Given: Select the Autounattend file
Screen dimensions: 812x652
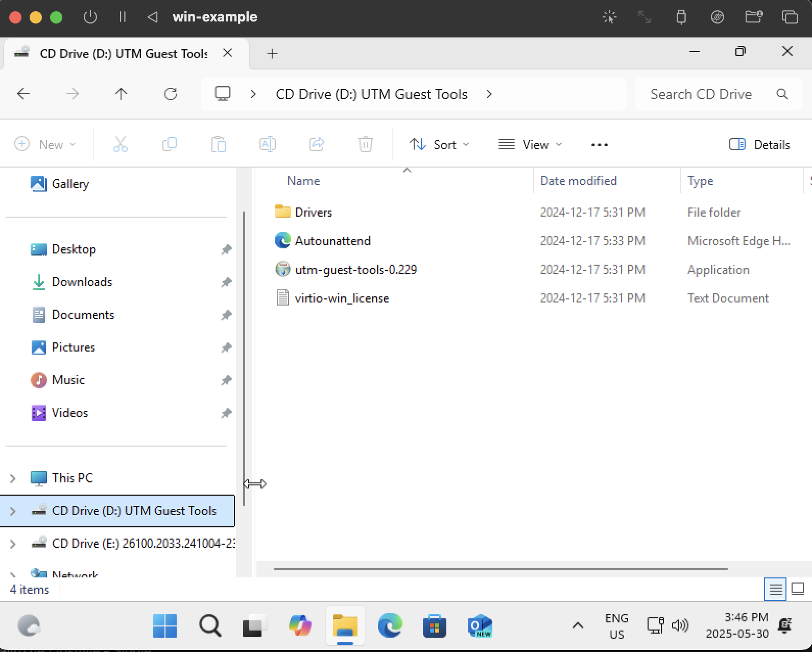Looking at the screenshot, I should click(x=332, y=241).
